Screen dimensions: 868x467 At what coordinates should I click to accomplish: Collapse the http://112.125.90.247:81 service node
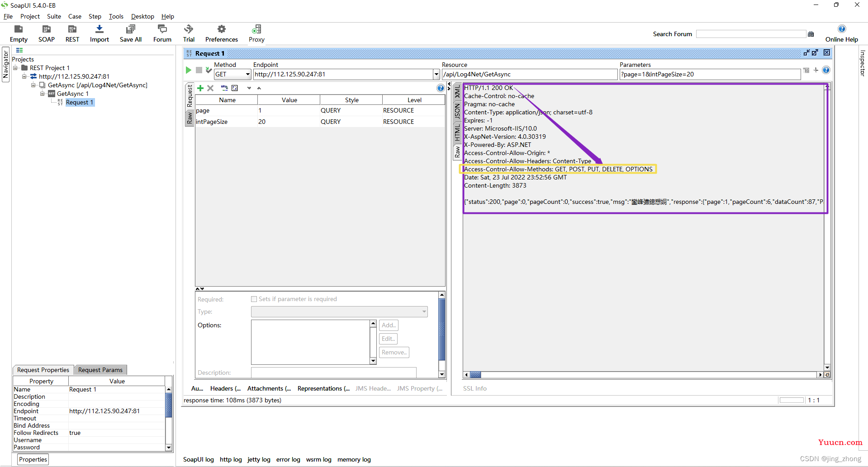(24, 76)
